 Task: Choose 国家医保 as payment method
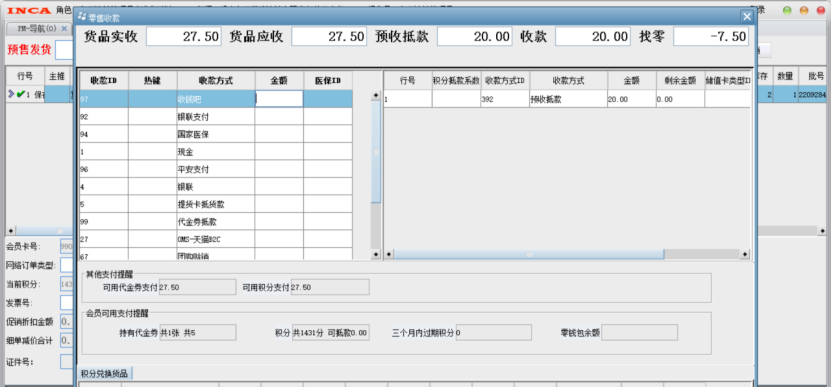(216, 134)
